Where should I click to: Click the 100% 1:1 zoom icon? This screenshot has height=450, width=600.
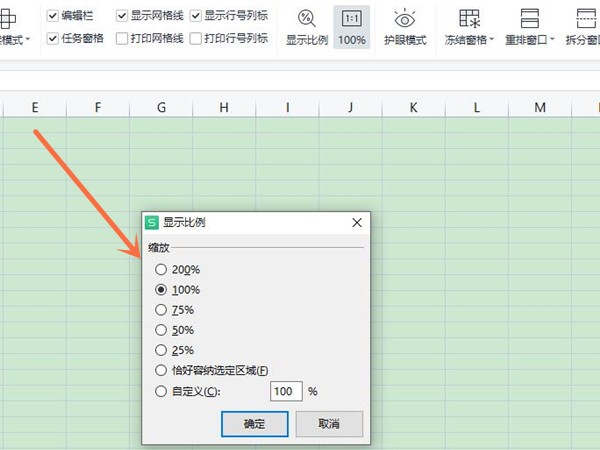coord(351,18)
